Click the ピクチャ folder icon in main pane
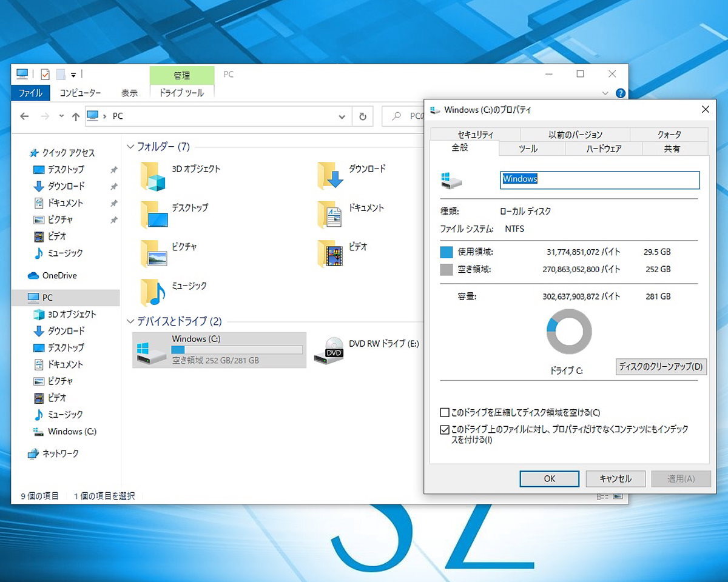Image resolution: width=728 pixels, height=582 pixels. coord(153,253)
